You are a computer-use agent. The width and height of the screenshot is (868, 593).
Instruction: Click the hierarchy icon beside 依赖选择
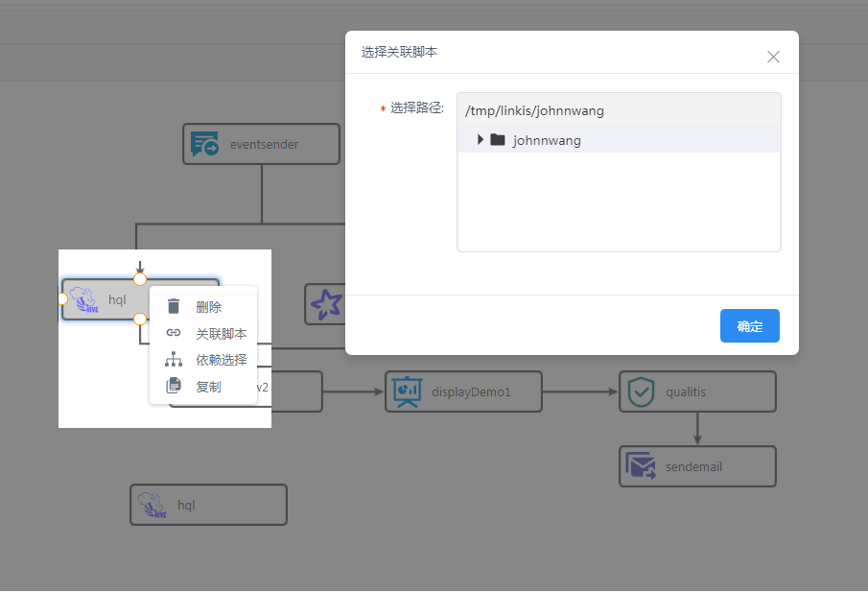click(x=173, y=359)
